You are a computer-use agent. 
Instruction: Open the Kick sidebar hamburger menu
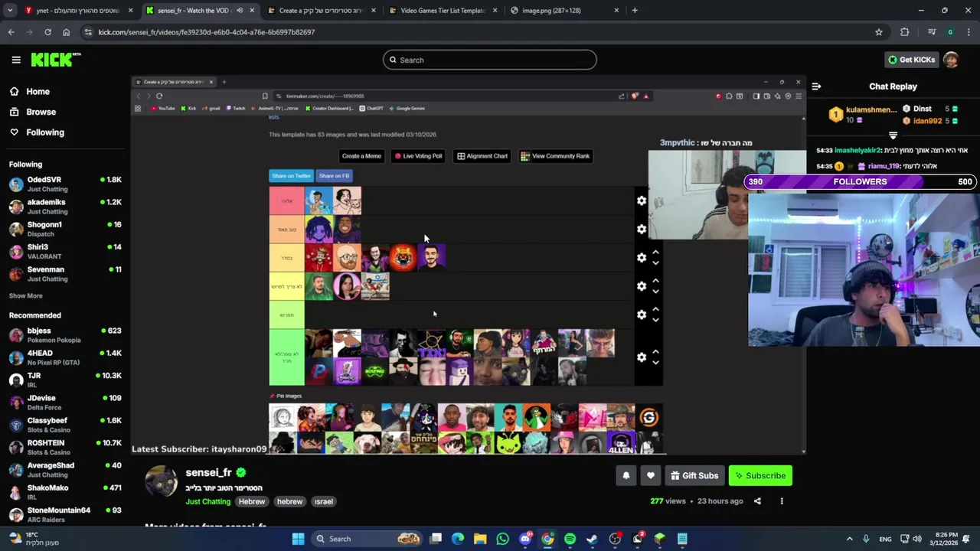coord(16,60)
